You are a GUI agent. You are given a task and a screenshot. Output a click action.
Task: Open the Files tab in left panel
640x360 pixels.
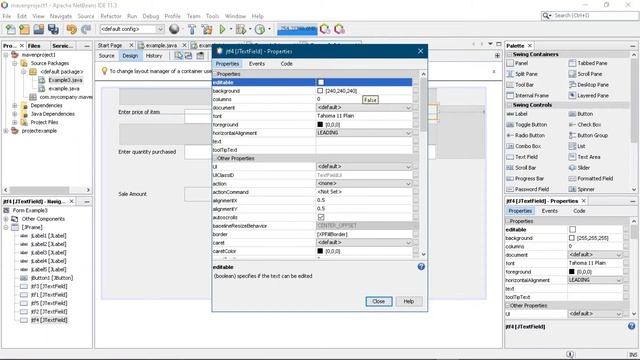pos(34,46)
